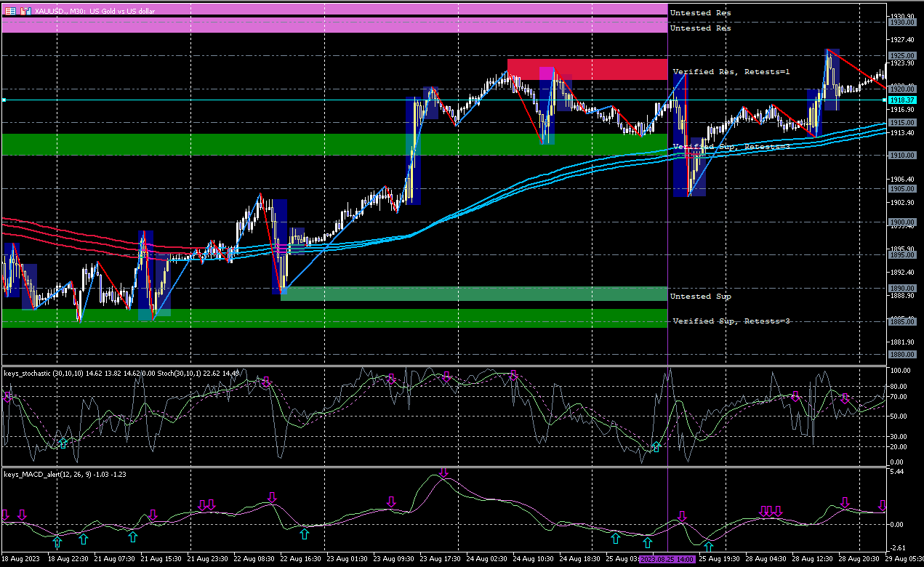The image size is (924, 567).
Task: Click the magenta arrow at the MACD peak
Action: [x=443, y=473]
